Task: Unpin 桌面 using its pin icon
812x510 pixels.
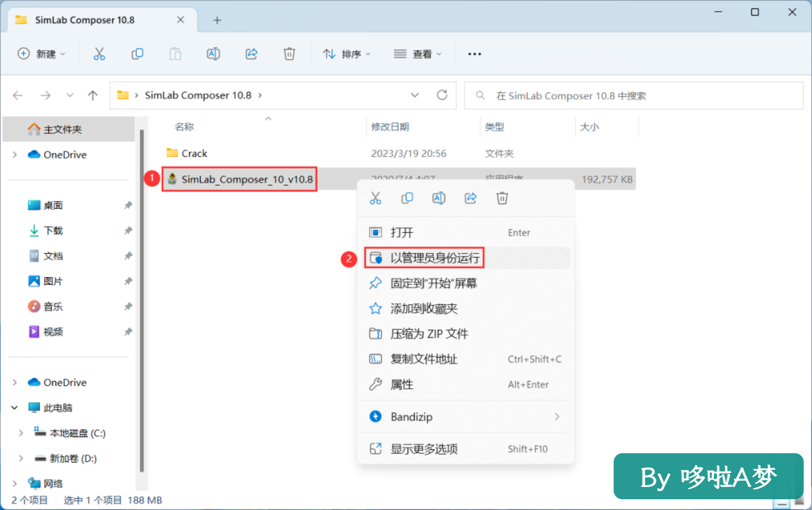Action: pyautogui.click(x=128, y=205)
